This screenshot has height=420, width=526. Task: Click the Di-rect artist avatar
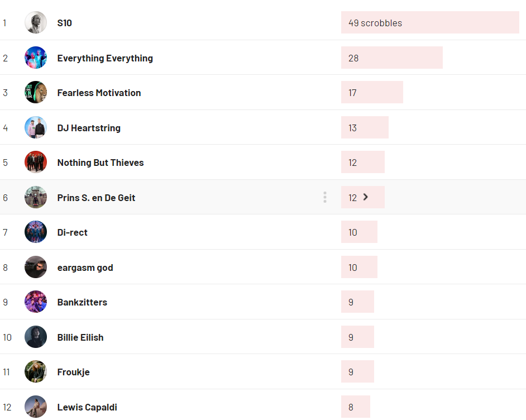click(x=36, y=232)
